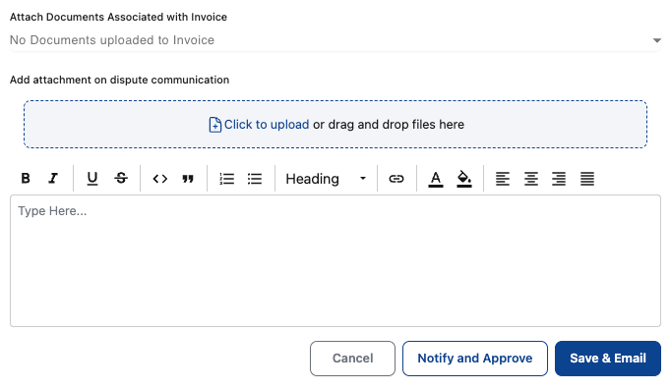Toggle italic formatting
The image size is (670, 388).
53,178
